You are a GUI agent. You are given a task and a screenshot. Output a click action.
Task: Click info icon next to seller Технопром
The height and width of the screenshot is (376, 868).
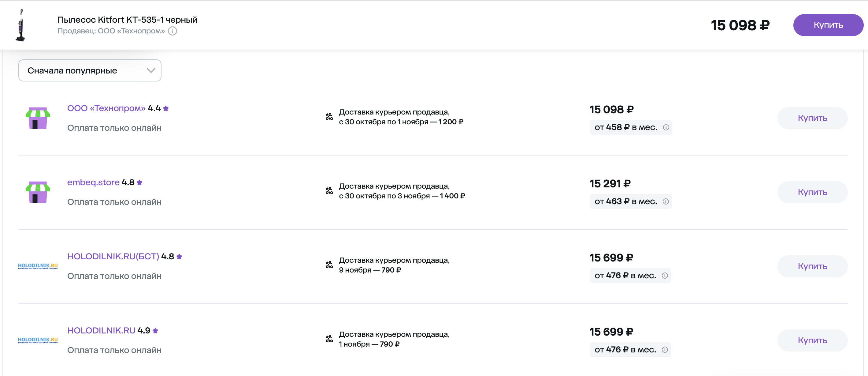172,31
